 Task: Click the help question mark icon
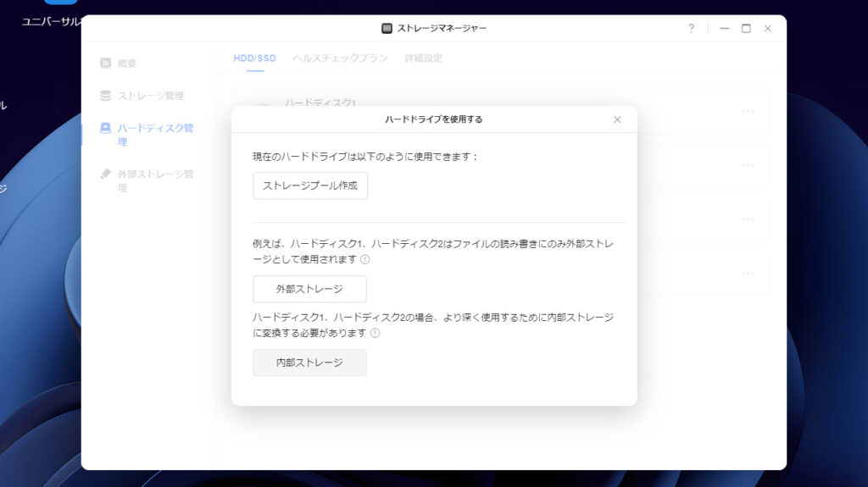point(691,28)
